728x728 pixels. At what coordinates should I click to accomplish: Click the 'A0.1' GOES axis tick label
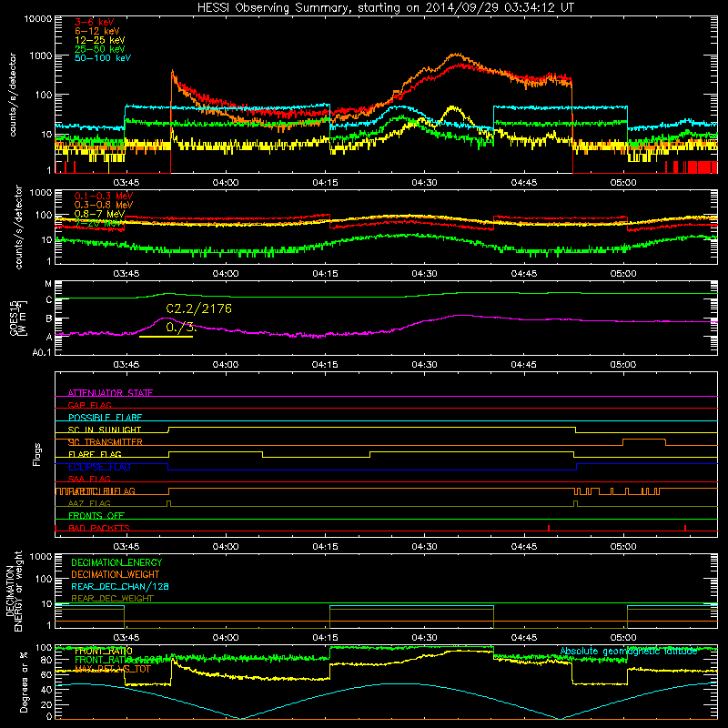point(42,353)
